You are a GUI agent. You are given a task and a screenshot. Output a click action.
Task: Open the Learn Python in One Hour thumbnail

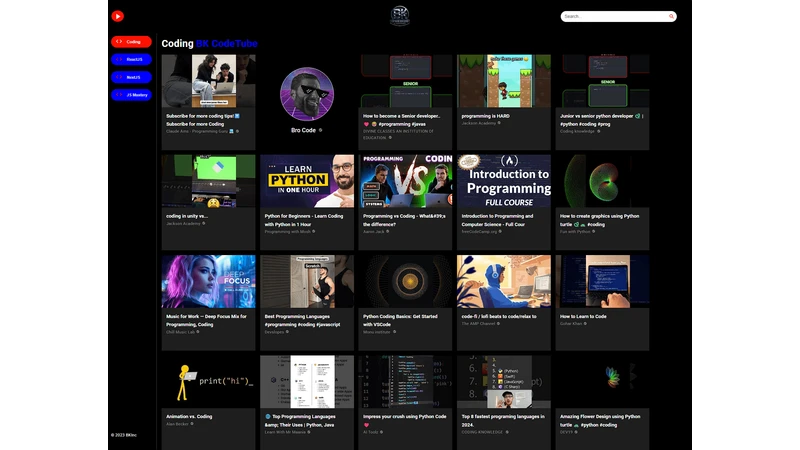tap(307, 181)
